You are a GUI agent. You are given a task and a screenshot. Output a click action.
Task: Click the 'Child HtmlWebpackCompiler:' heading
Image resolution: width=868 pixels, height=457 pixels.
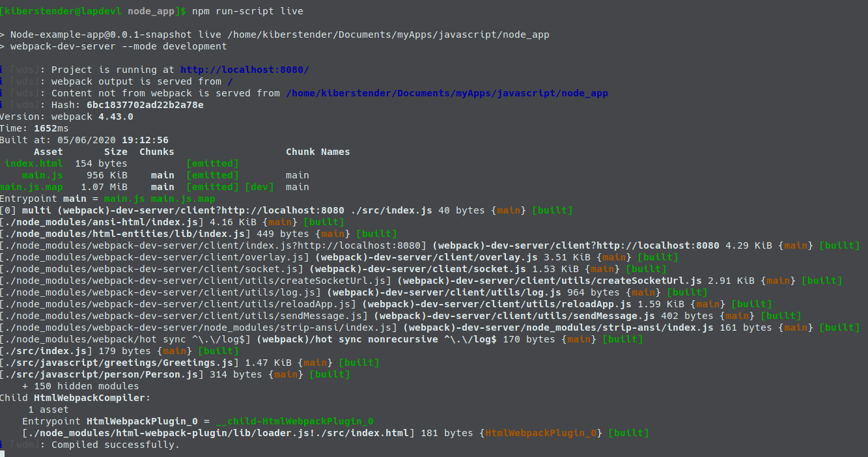click(75, 398)
